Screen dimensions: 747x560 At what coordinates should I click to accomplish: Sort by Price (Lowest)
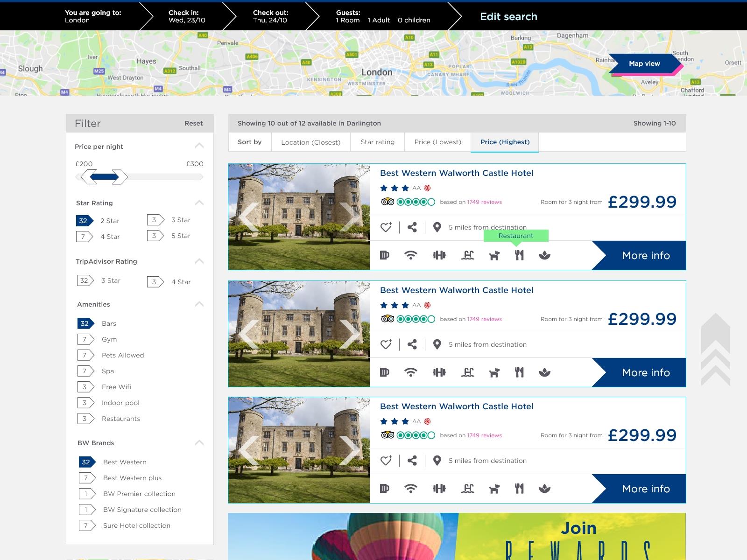point(437,142)
